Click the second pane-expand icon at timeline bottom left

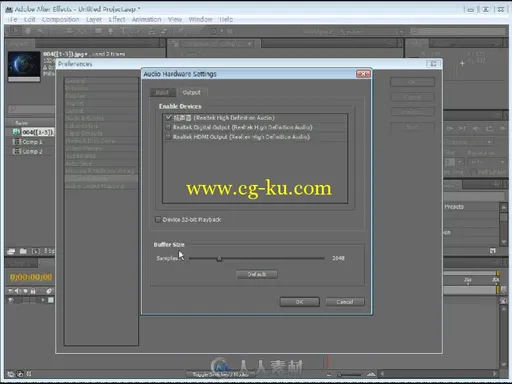click(x=20, y=374)
